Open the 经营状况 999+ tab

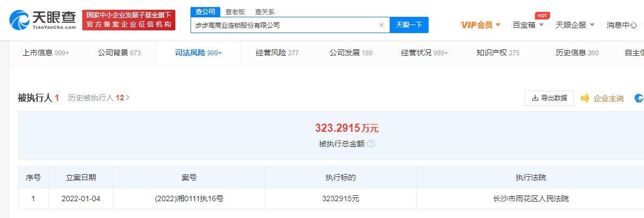point(425,53)
